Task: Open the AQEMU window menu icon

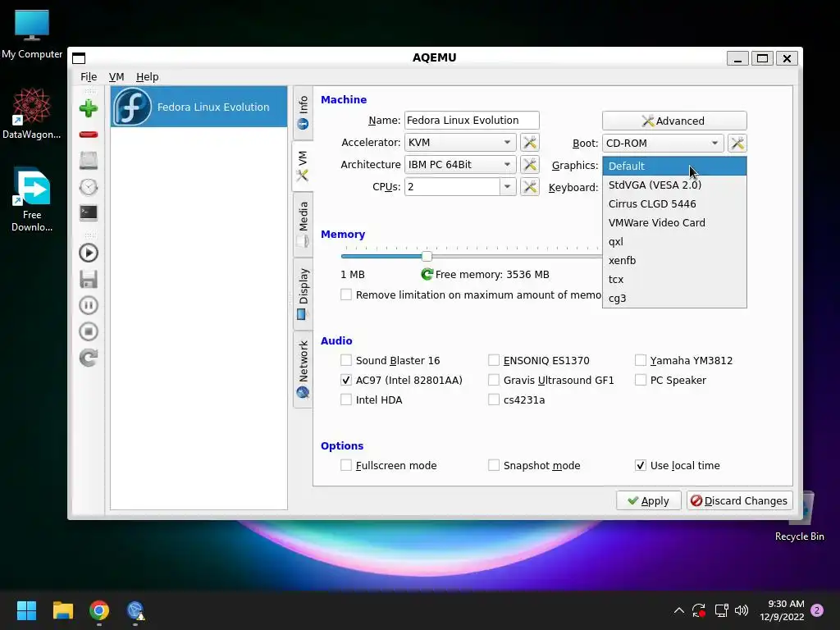Action: pyautogui.click(x=79, y=58)
